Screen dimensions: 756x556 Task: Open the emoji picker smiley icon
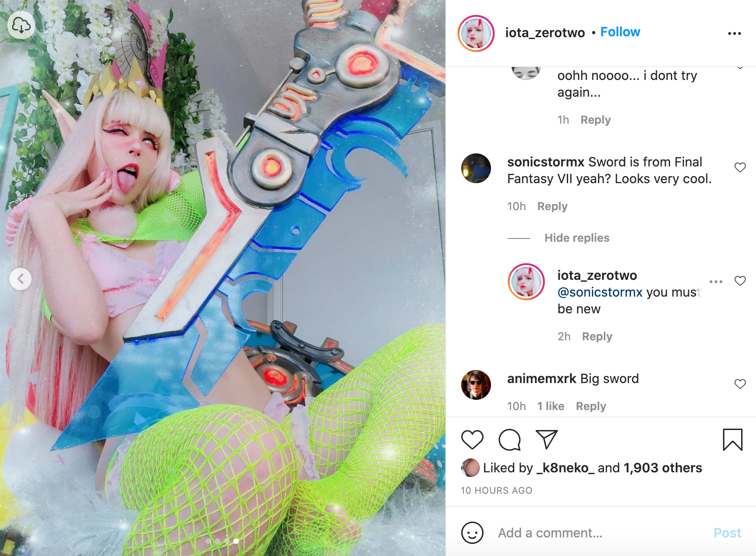point(472,533)
